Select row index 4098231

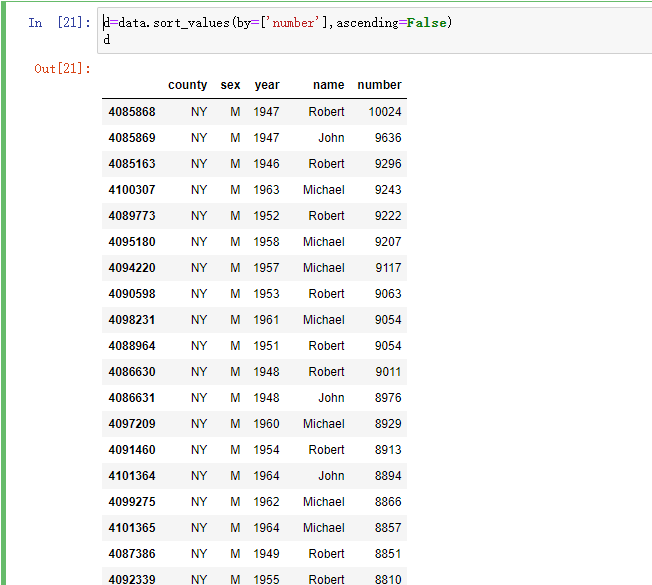132,320
